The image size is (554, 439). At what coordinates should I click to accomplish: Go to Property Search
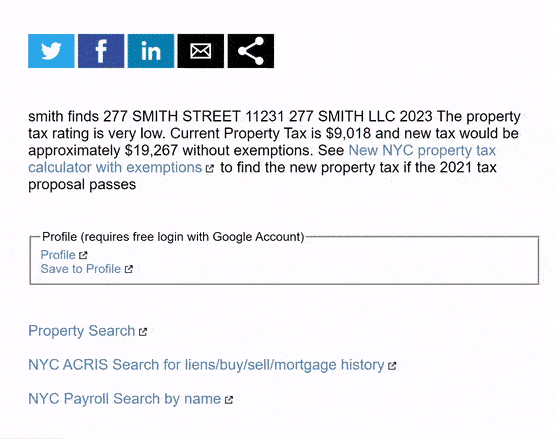(x=82, y=331)
